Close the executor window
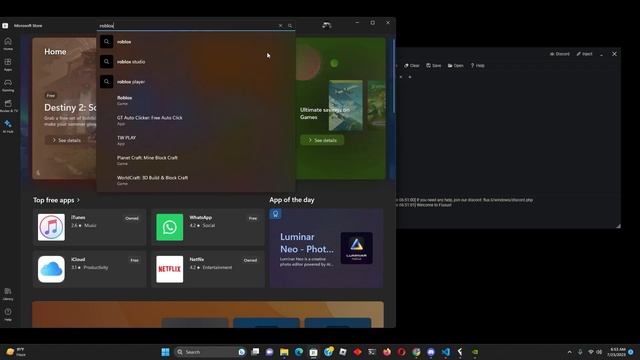This screenshot has height=360, width=640. click(614, 54)
